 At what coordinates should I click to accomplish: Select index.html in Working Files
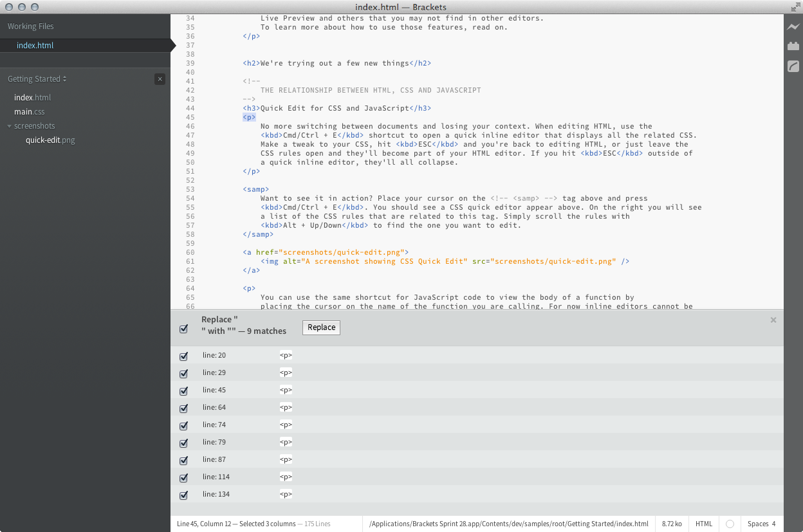click(35, 46)
